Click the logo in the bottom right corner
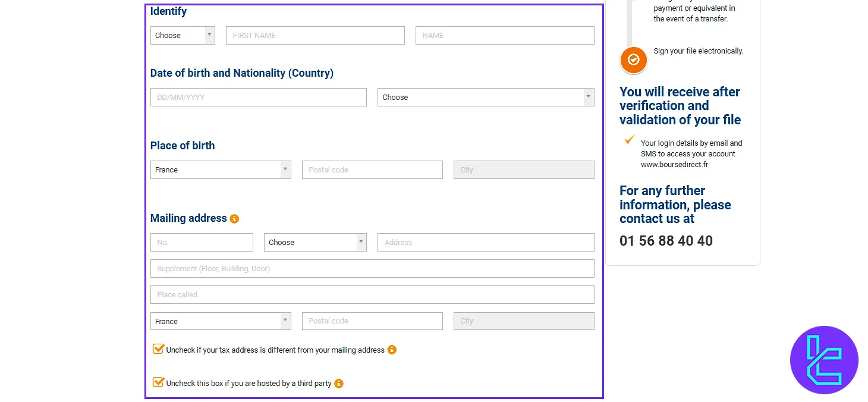 pyautogui.click(x=824, y=360)
